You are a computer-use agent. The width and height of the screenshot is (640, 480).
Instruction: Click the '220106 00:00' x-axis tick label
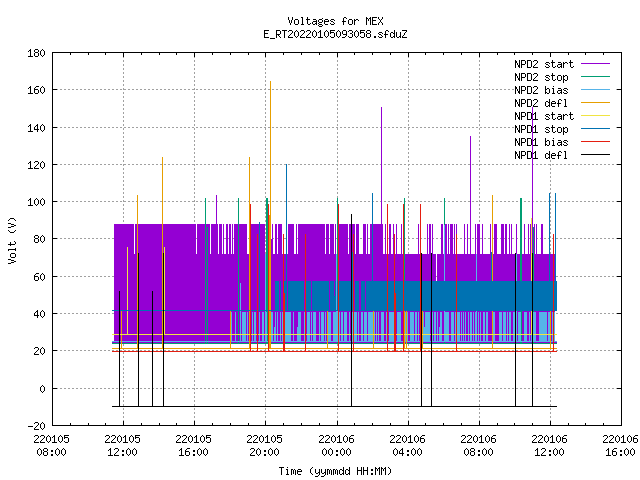pyautogui.click(x=336, y=446)
